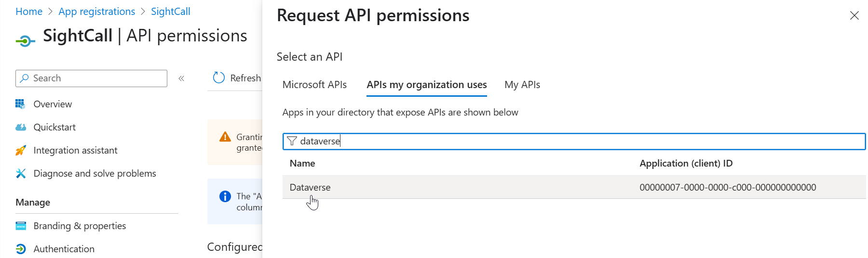Click the orange warning triangle icon

tap(225, 137)
